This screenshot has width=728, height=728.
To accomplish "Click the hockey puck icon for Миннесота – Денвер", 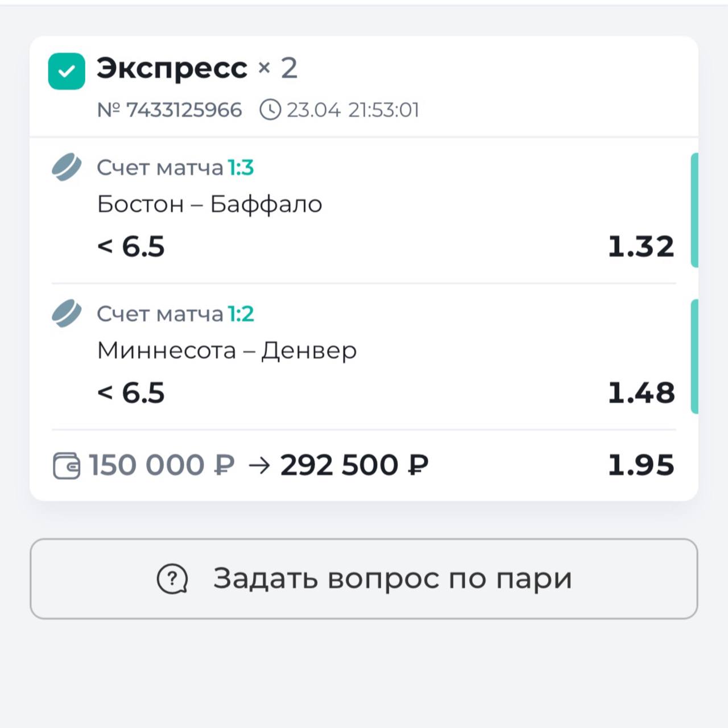I will pos(67,313).
